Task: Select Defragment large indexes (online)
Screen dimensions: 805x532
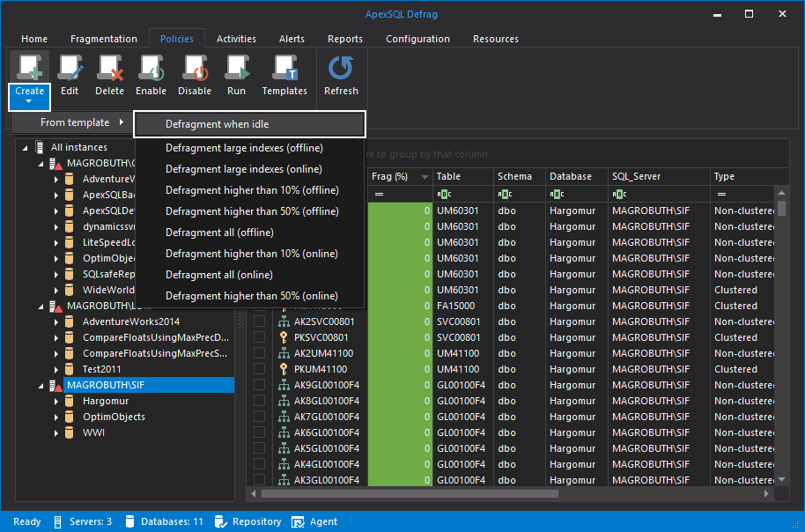Action: click(249, 169)
